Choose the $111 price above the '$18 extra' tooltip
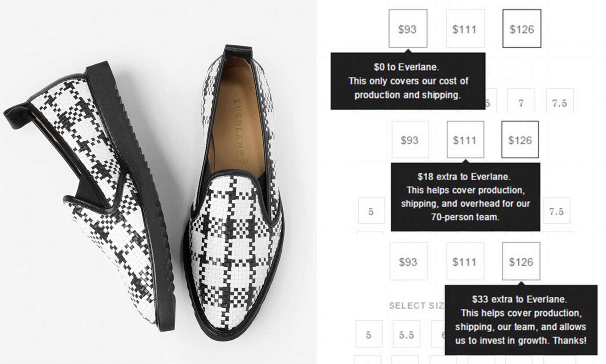The image size is (606, 364). [465, 140]
